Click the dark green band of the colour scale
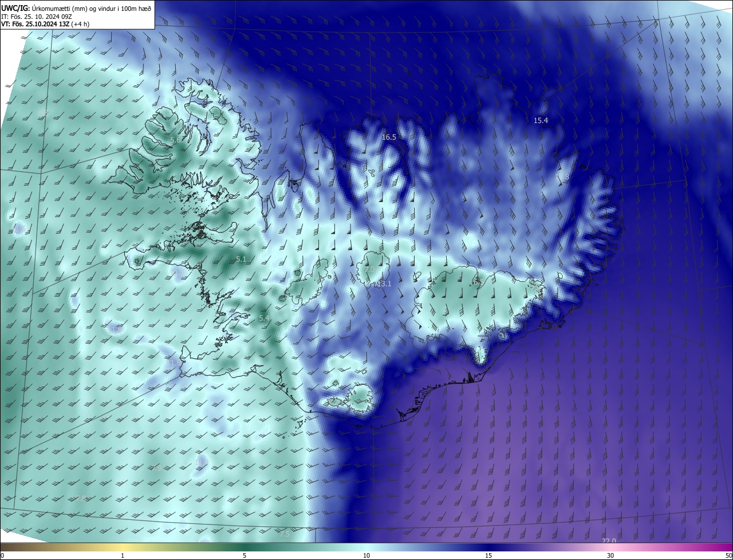 pyautogui.click(x=245, y=547)
